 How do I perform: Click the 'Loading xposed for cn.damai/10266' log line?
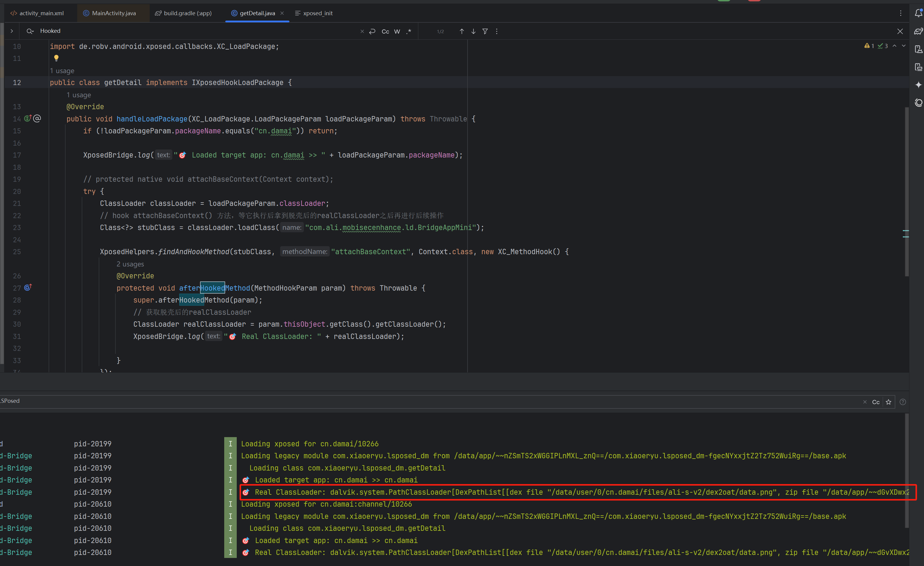(310, 444)
